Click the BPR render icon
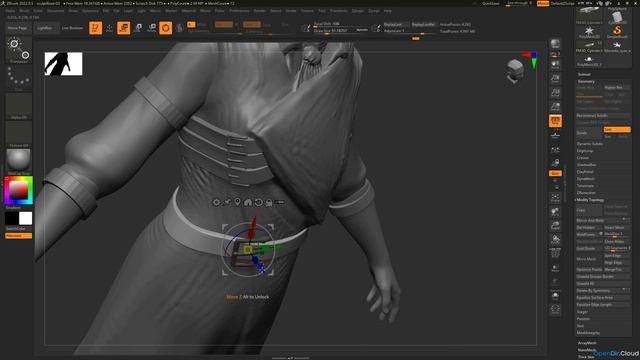 click(x=555, y=44)
